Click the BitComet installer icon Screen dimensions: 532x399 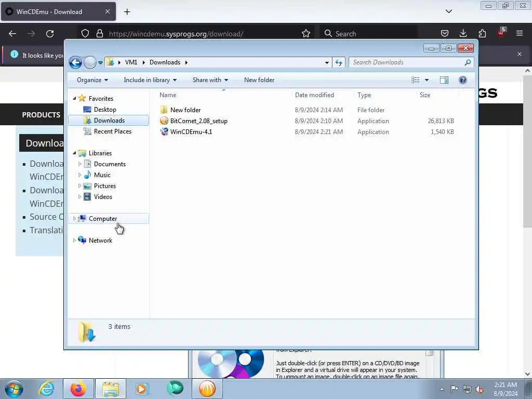[164, 121]
